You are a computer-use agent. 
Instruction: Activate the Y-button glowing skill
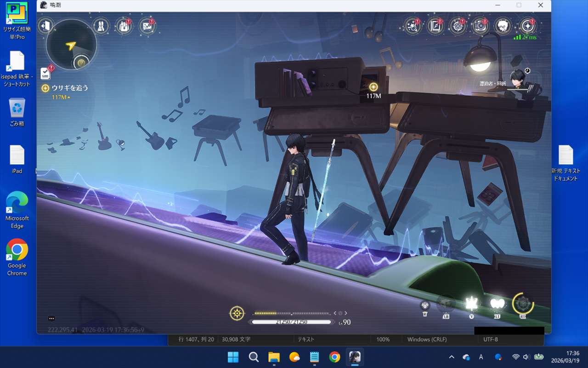(x=471, y=304)
